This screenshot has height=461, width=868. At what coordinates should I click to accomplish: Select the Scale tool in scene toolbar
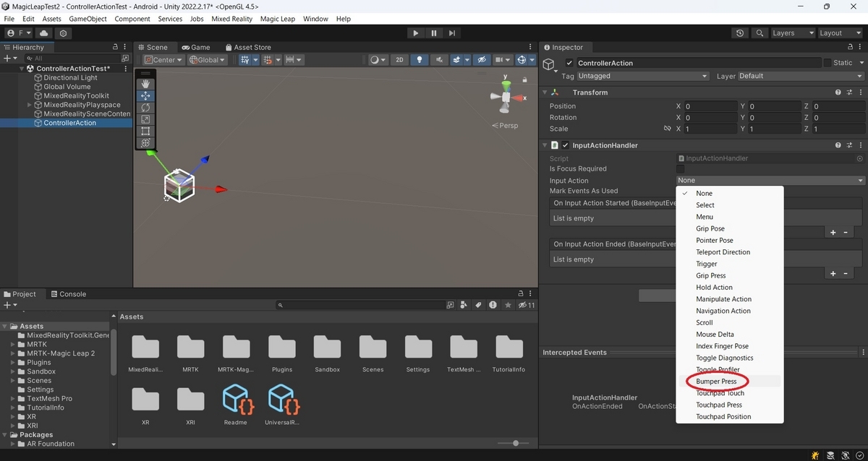pos(145,119)
